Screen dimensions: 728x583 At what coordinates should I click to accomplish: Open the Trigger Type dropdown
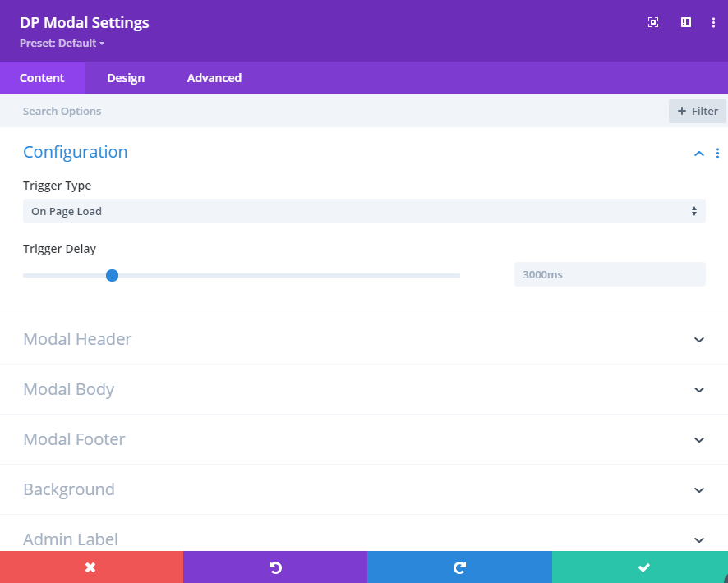(x=364, y=211)
